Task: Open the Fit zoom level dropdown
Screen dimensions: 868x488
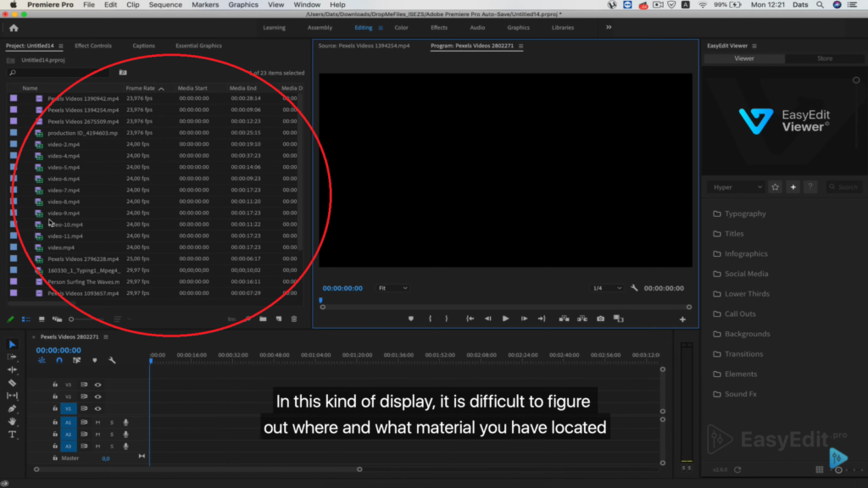Action: (x=392, y=288)
